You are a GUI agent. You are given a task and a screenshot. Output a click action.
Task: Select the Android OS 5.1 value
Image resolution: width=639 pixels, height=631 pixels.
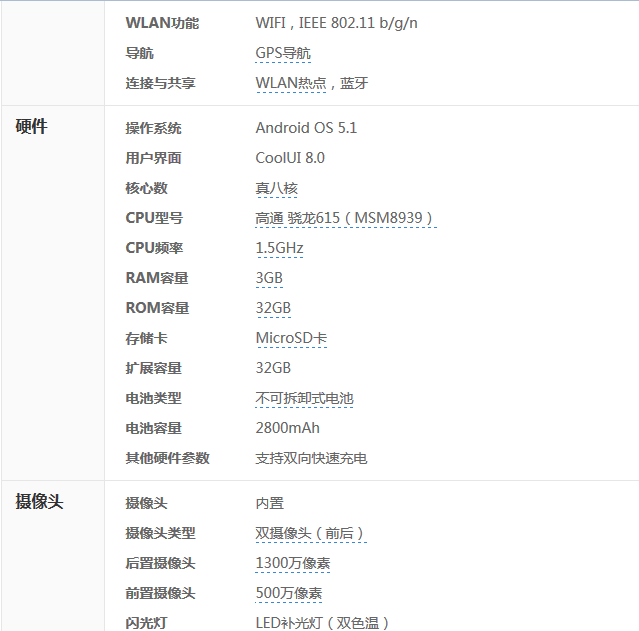[x=306, y=128]
